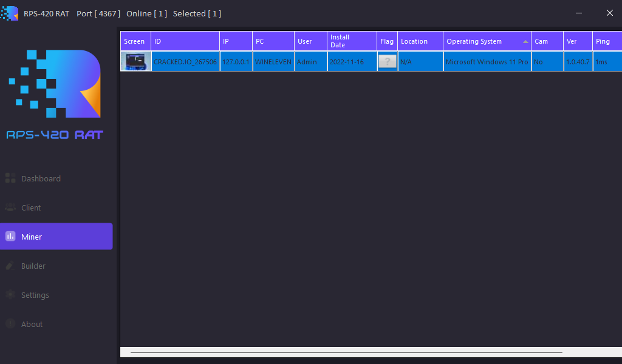Click the Ping column header
622x364 pixels.
pos(607,41)
